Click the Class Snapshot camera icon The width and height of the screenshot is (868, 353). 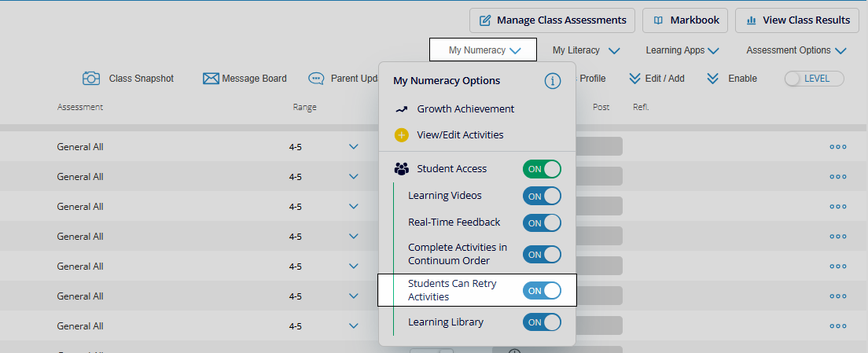(x=91, y=79)
